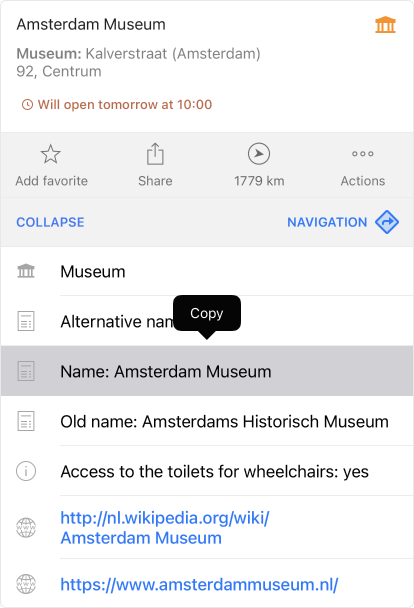
Task: Tap the blue navigation diamond icon
Action: pos(387,222)
